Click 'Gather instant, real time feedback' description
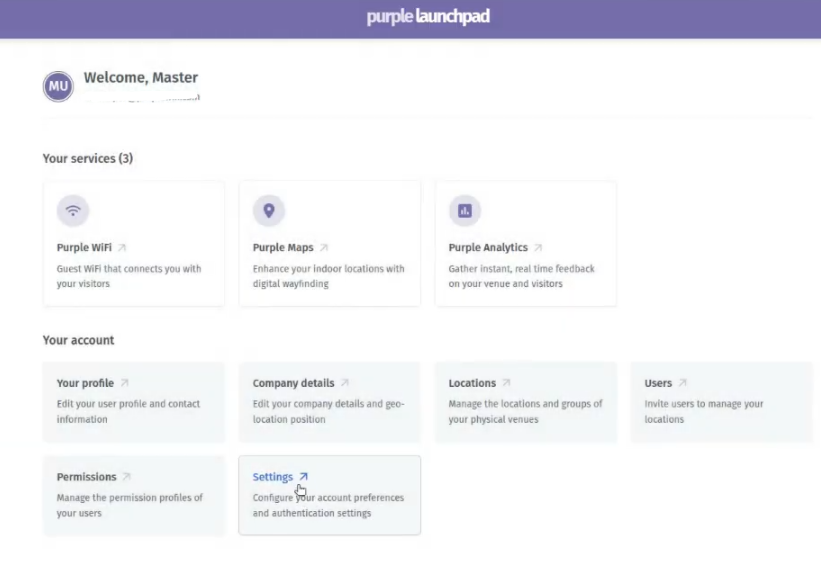This screenshot has height=581, width=821. coord(522,276)
